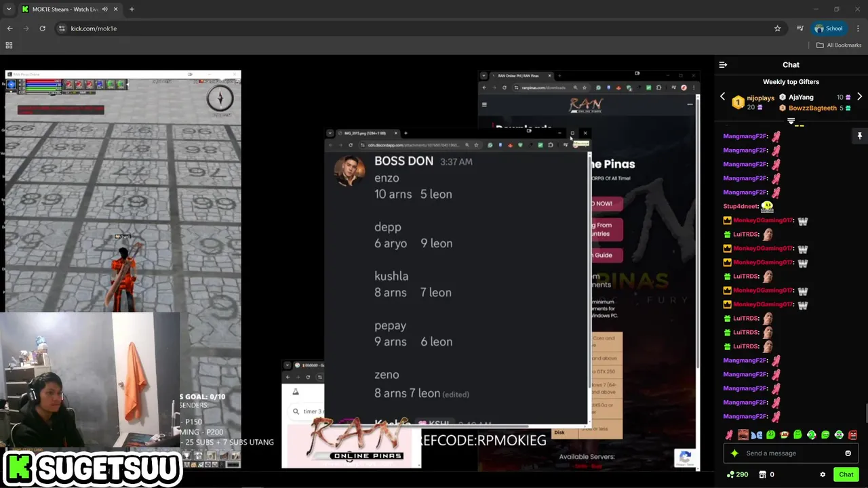Collapse the Kick chat panel
This screenshot has width=868, height=488.
(723, 64)
